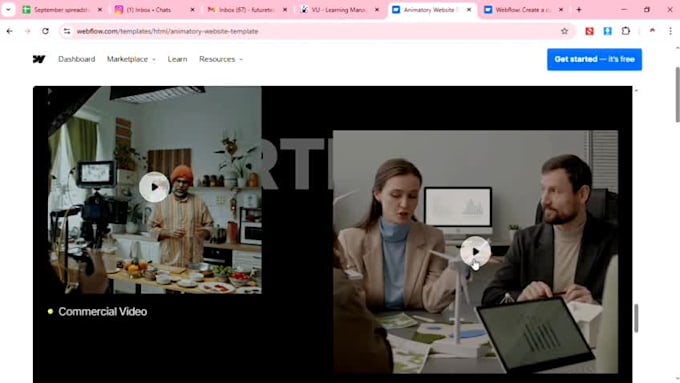Viewport: 680px width, 383px height.
Task: Expand the Resources dropdown menu
Action: (221, 59)
